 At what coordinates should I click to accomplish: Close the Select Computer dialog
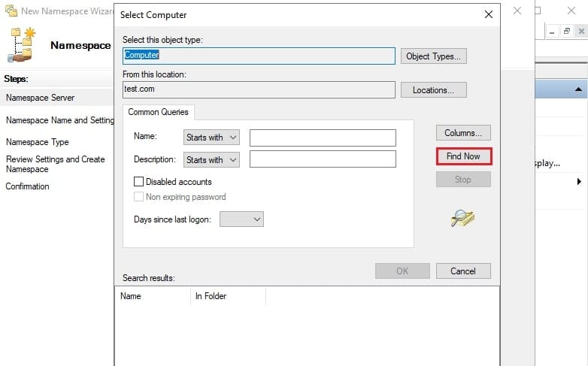488,14
